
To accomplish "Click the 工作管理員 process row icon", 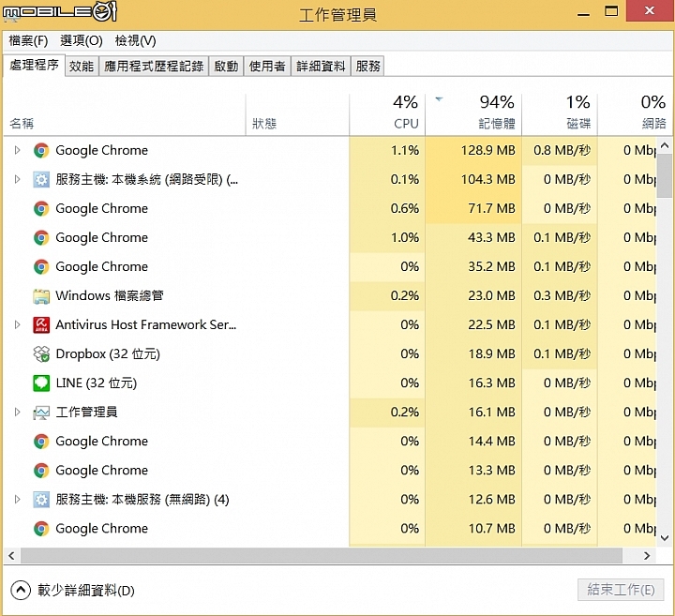I will click(41, 413).
